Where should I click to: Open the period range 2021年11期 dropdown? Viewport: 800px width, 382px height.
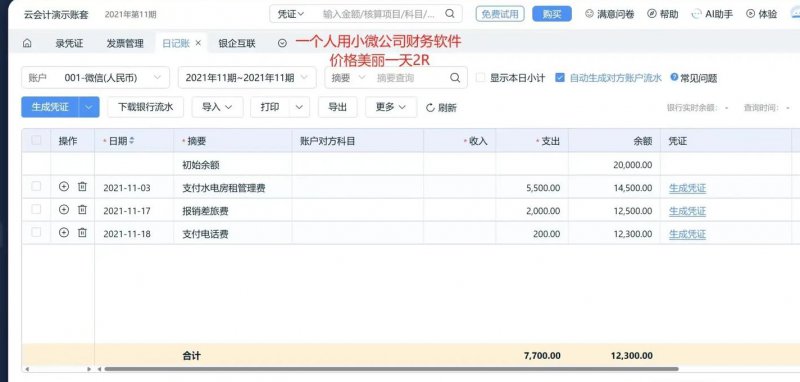pyautogui.click(x=246, y=78)
